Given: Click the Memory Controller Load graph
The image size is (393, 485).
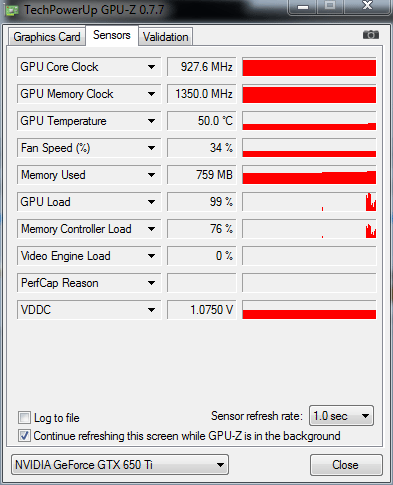Looking at the screenshot, I should (x=309, y=229).
